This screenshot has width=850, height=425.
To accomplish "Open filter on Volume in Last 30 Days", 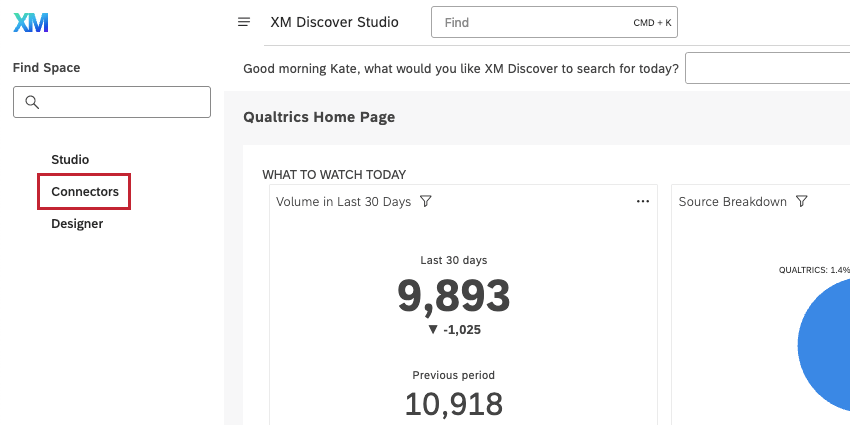I will pos(426,202).
